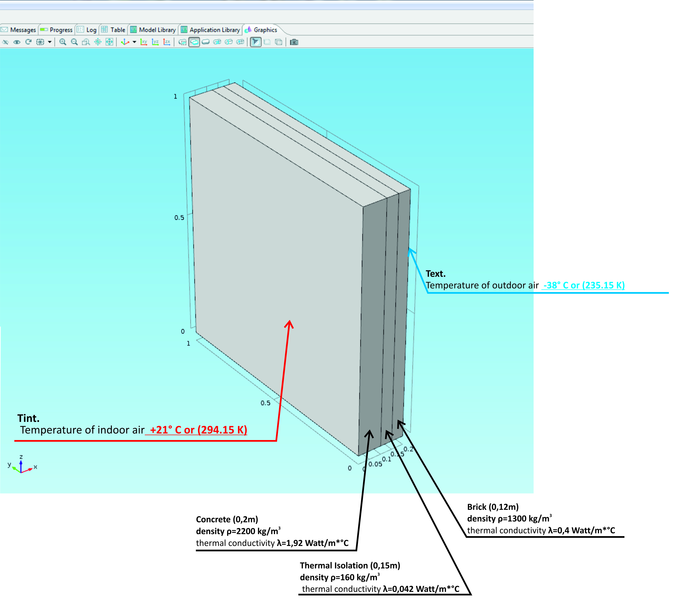Click the Zoom Out magnifier icon

74,42
